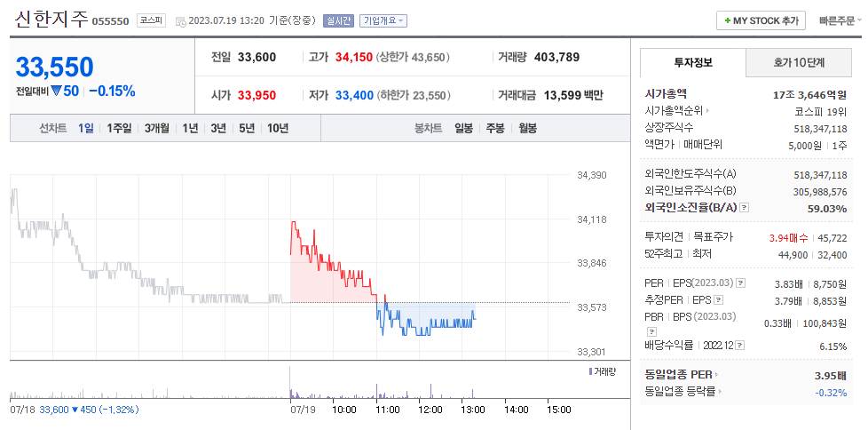Click the purple 거래량 legend marker

pos(591,371)
